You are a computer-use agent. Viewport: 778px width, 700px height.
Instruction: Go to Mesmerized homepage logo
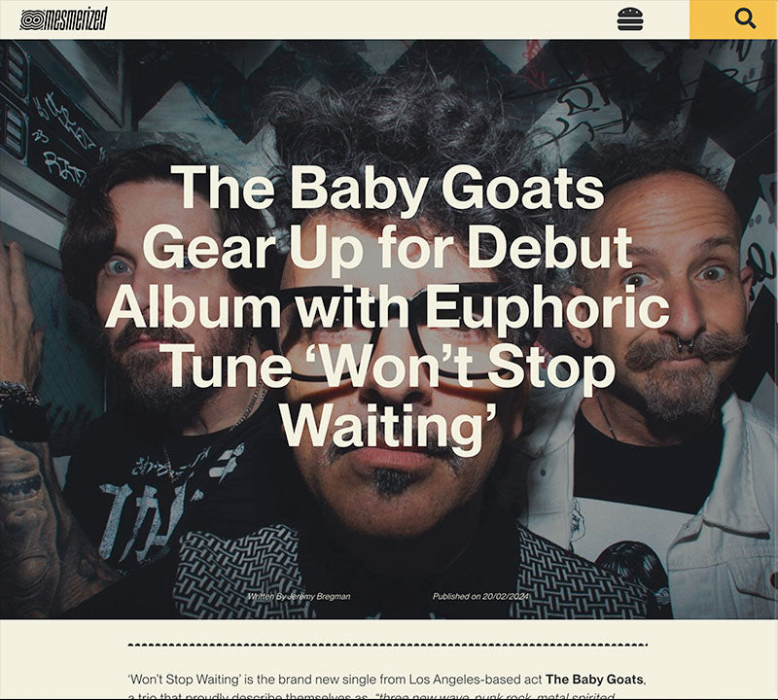(63, 18)
